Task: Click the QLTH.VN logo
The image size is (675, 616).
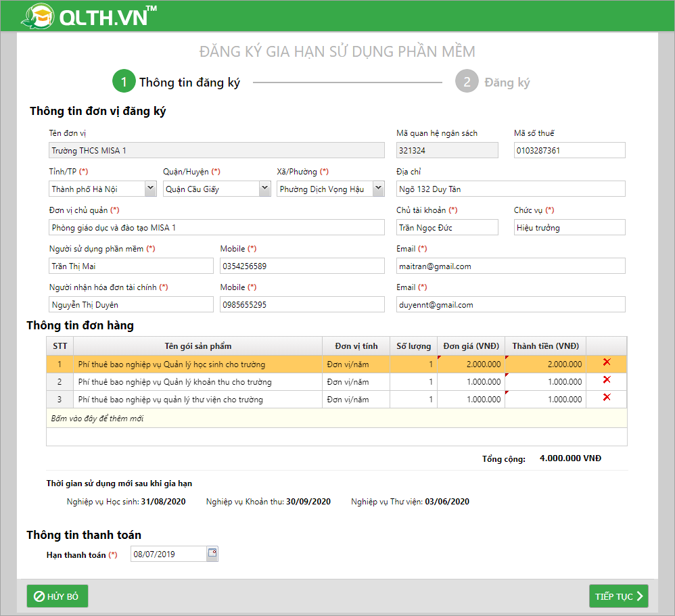Action: coord(89,16)
